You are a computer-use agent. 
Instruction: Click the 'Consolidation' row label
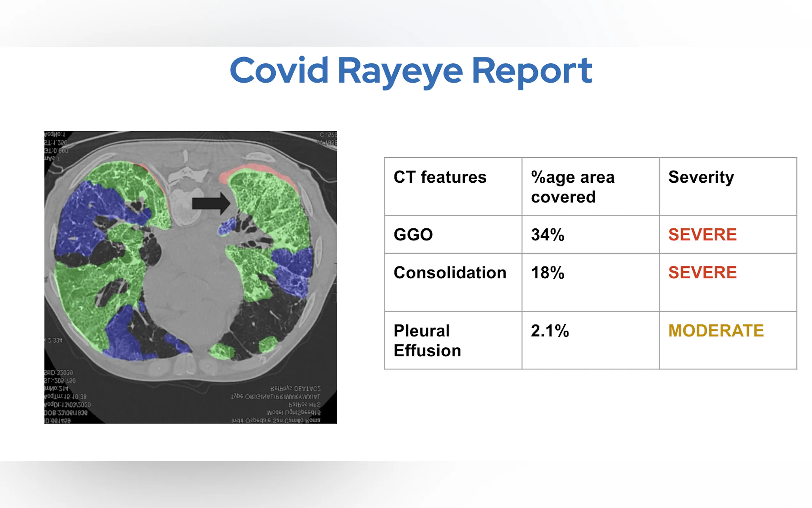pyautogui.click(x=449, y=273)
